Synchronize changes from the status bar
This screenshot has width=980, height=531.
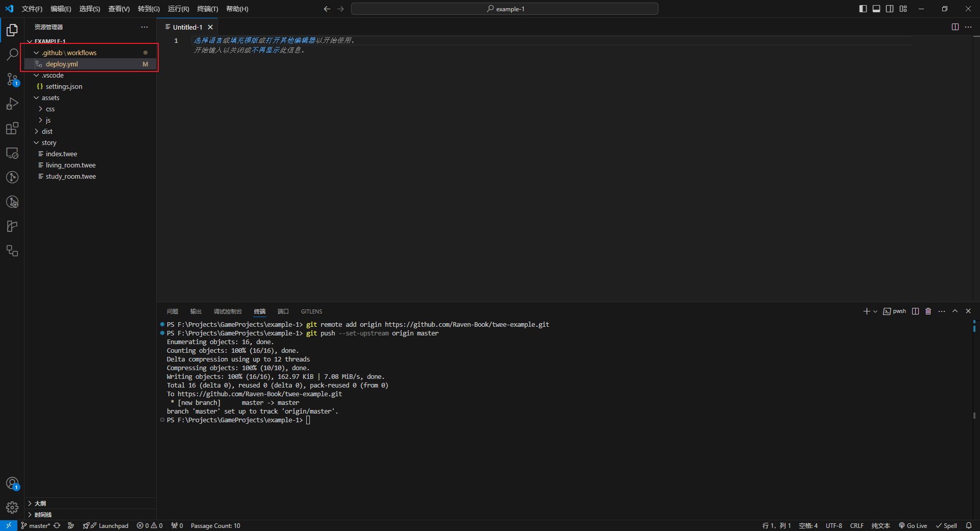(57, 525)
